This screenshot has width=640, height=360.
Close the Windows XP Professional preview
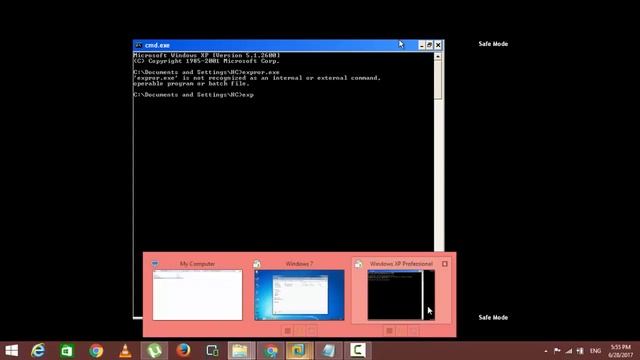[445, 264]
